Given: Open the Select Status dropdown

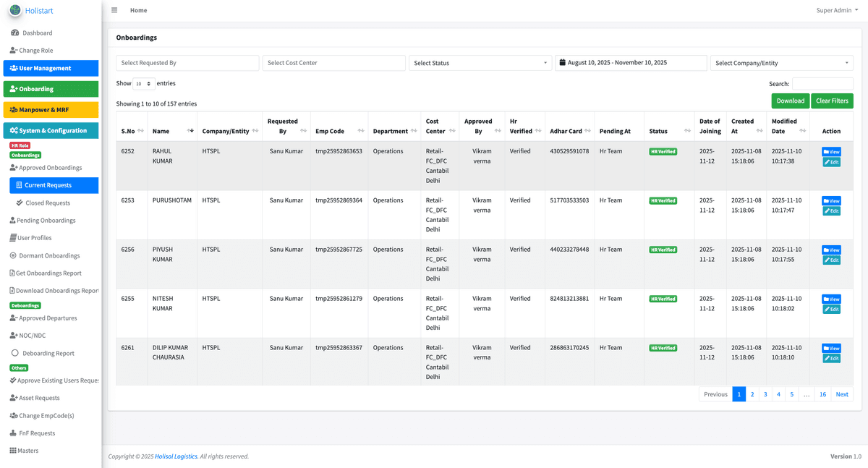Looking at the screenshot, I should 480,63.
